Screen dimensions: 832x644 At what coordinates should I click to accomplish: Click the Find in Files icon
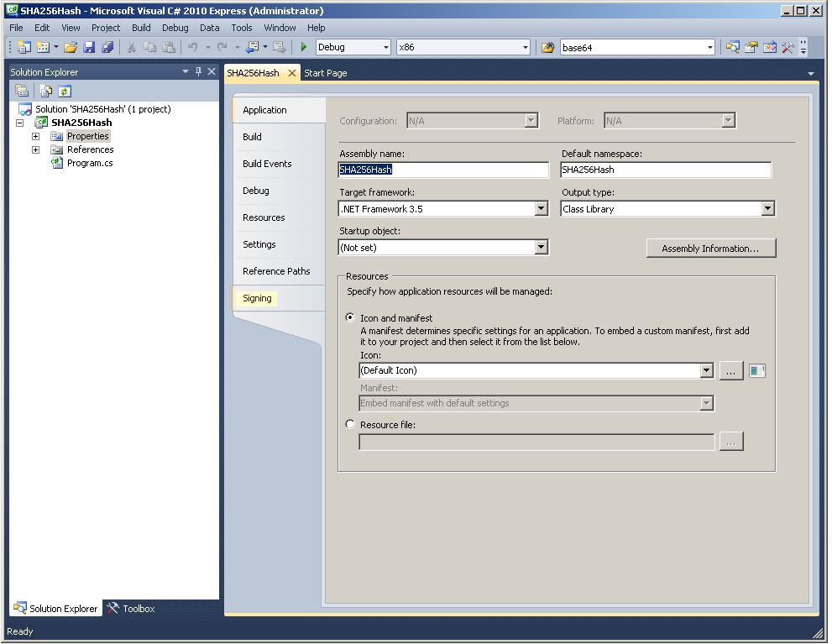pos(547,48)
